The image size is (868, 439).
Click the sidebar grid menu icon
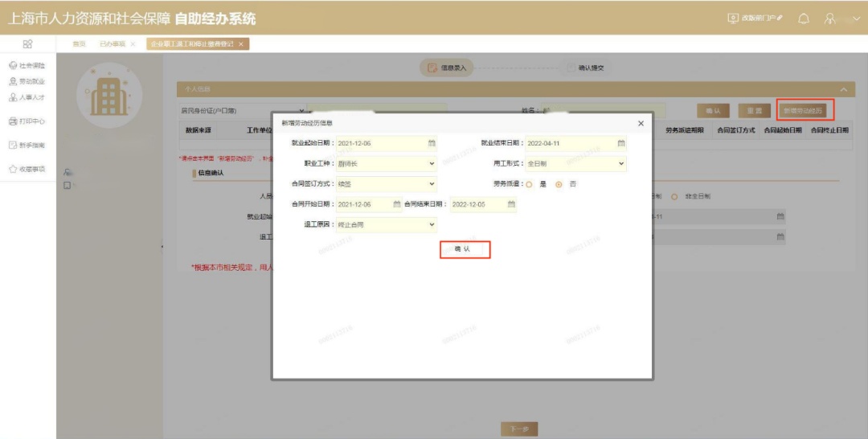pyautogui.click(x=27, y=44)
